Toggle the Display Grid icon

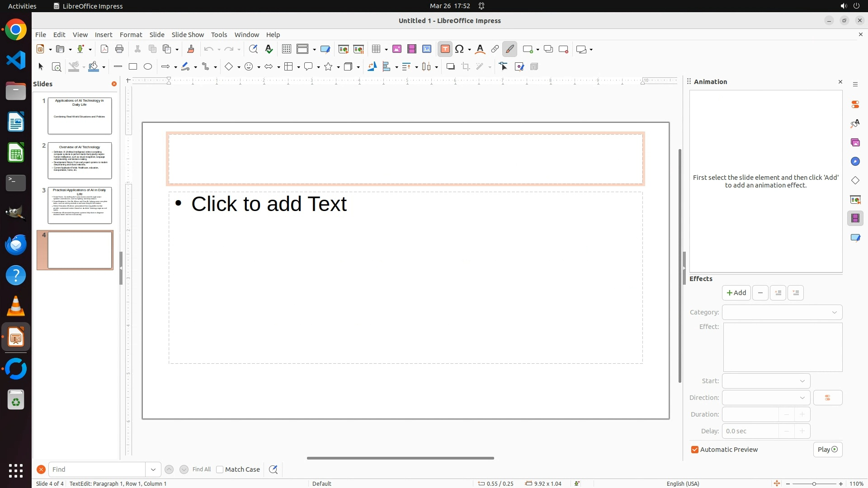tap(286, 49)
